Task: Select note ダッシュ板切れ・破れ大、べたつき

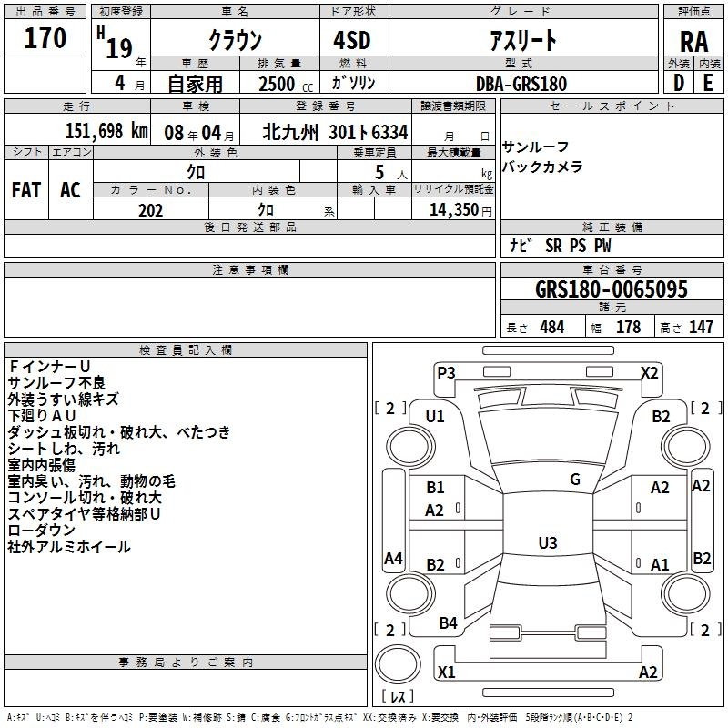Action: click(x=119, y=432)
